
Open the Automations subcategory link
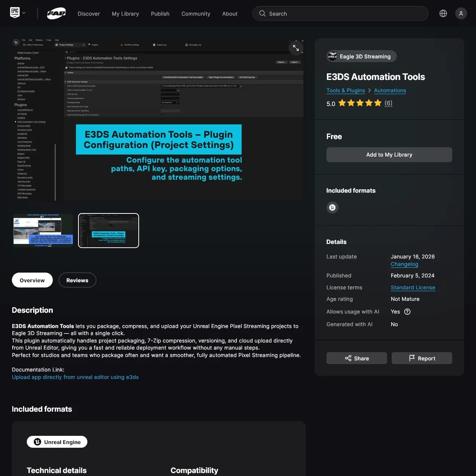(x=390, y=90)
